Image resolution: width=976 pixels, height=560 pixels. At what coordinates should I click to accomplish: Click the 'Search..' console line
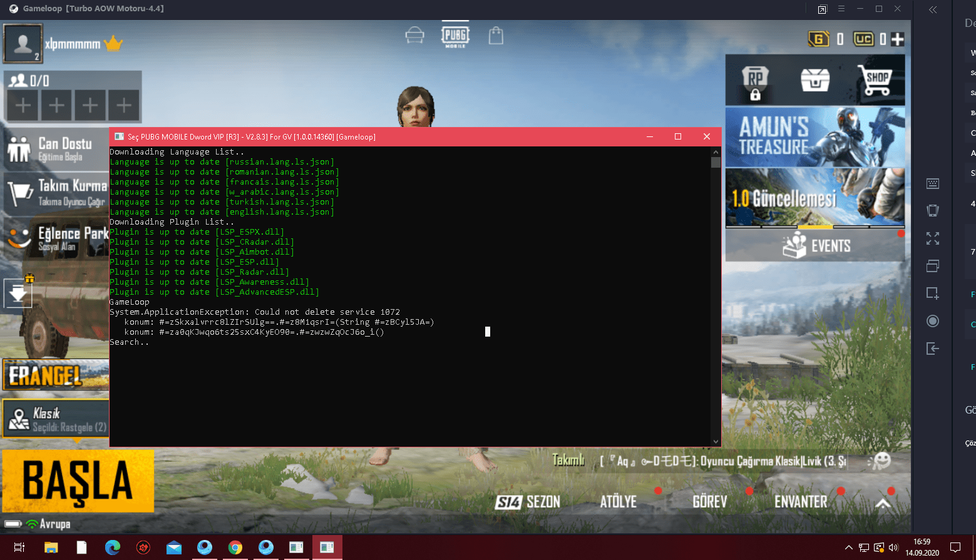coord(130,342)
